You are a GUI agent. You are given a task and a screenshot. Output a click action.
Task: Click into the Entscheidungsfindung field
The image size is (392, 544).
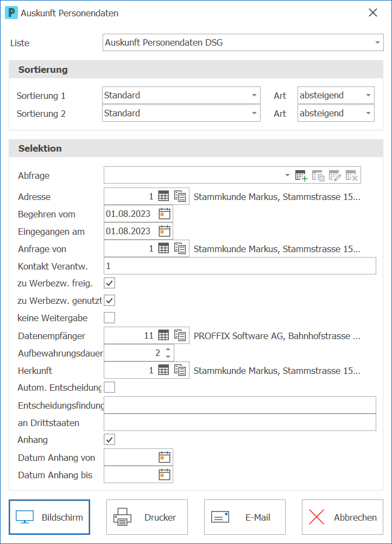pos(240,405)
